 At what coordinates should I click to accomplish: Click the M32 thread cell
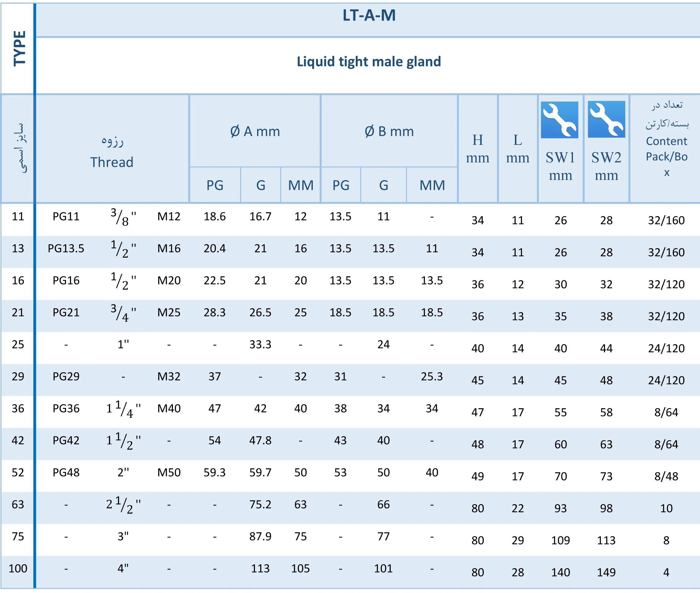tap(169, 376)
